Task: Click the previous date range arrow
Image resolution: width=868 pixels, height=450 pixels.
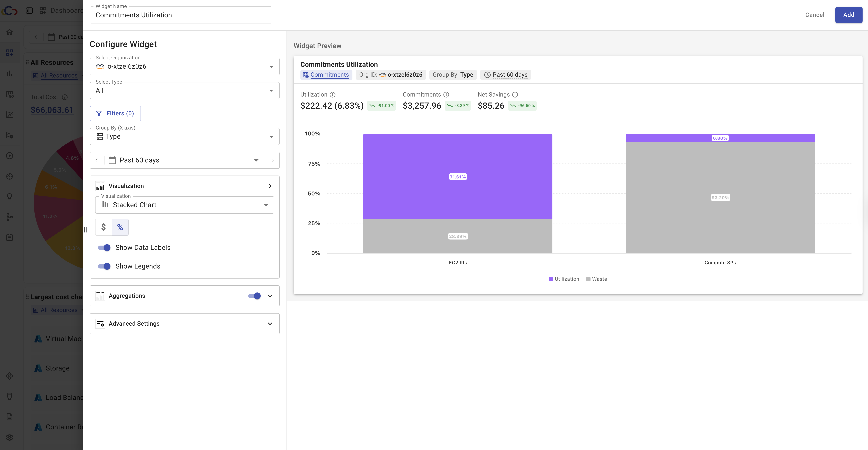Action: pyautogui.click(x=97, y=160)
